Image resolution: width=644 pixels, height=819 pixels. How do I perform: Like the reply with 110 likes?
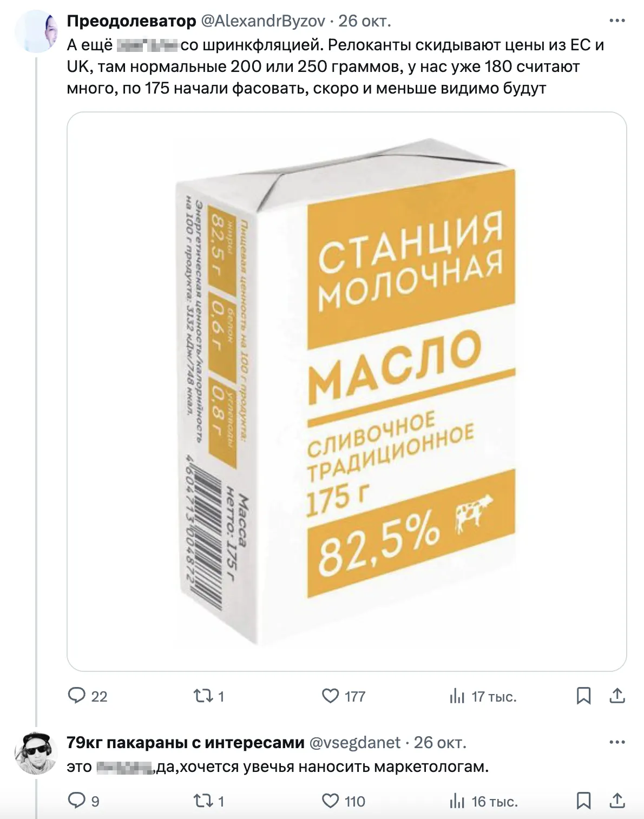pos(330,801)
